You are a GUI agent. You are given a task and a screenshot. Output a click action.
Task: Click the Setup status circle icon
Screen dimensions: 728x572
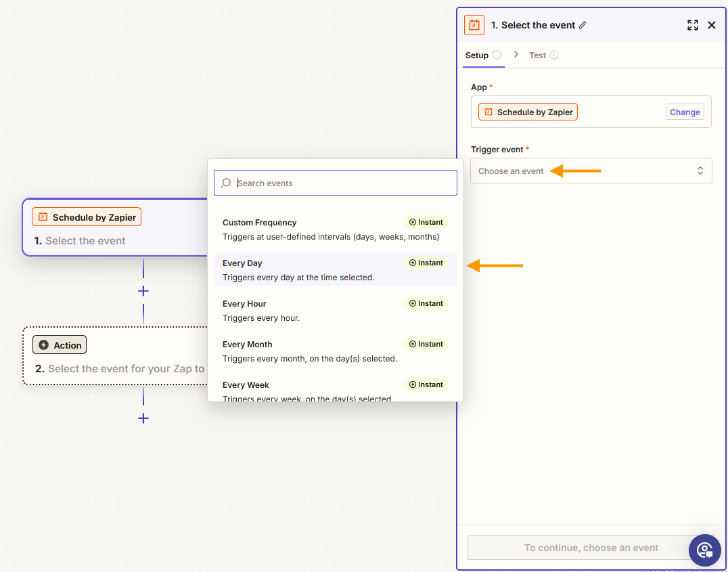497,55
